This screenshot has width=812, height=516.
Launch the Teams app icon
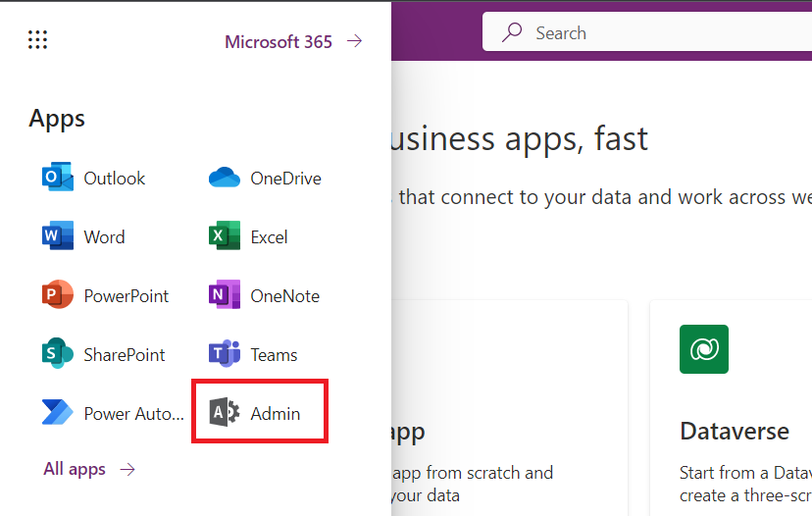pos(225,353)
